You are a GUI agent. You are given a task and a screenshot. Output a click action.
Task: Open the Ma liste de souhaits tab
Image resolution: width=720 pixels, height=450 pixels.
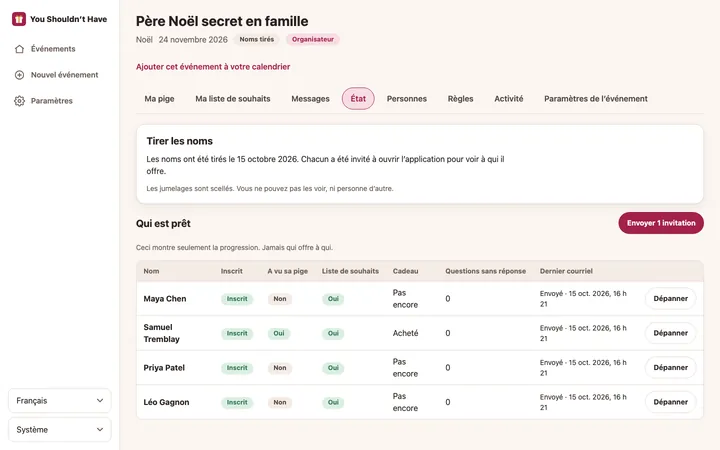(233, 99)
